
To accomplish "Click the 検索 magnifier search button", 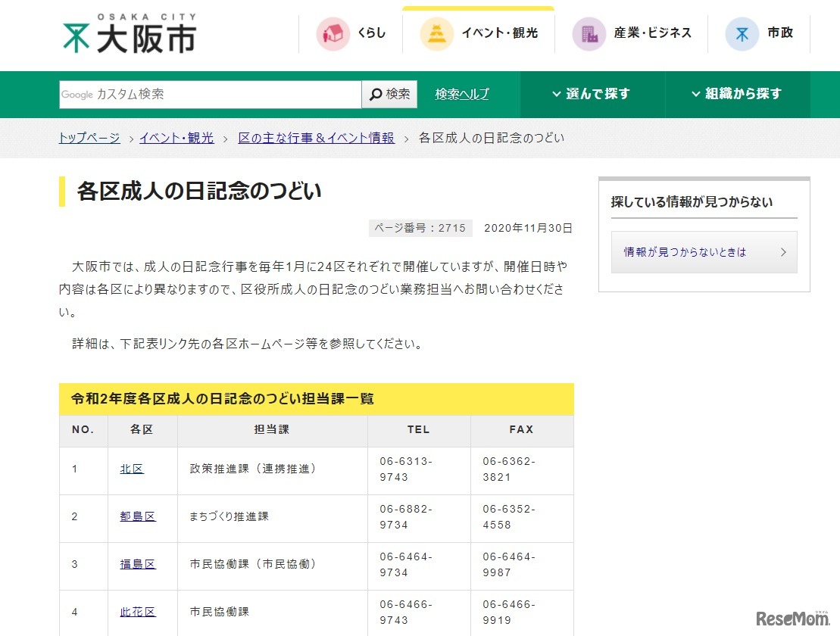I will pyautogui.click(x=389, y=95).
